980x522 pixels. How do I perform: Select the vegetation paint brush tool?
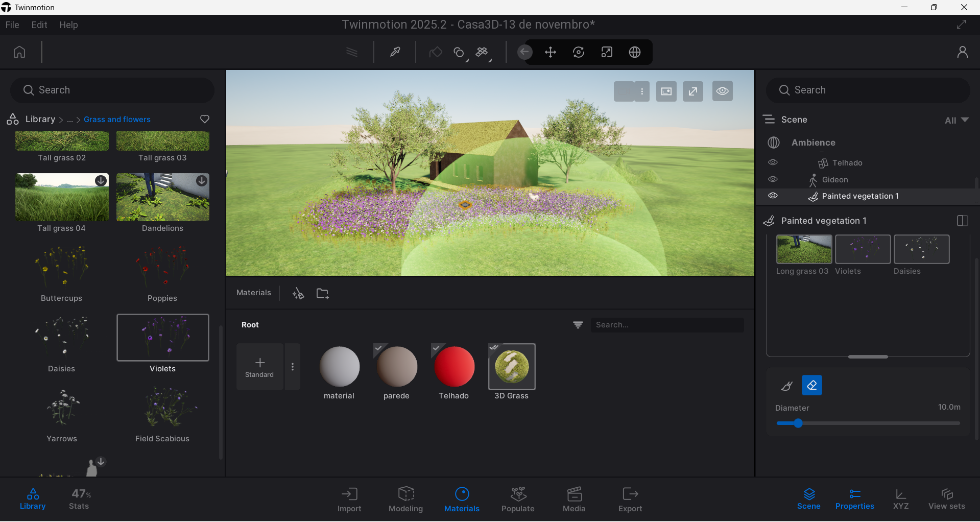pos(787,386)
